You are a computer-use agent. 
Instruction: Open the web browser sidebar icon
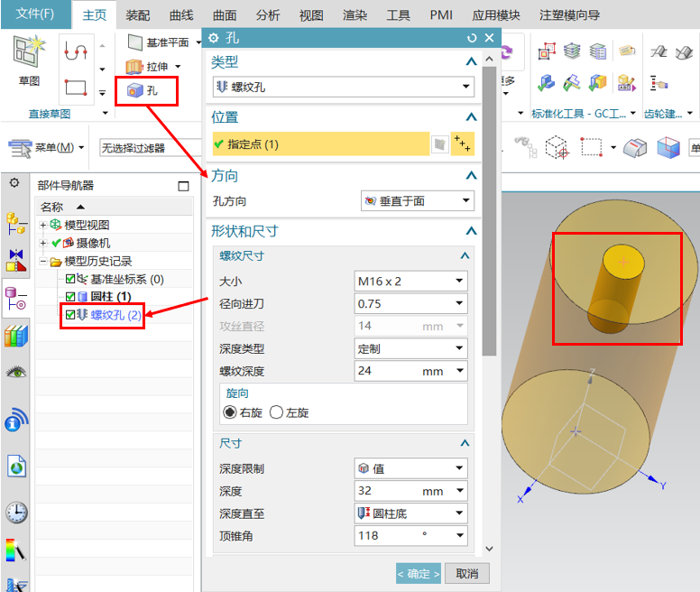coord(16,467)
